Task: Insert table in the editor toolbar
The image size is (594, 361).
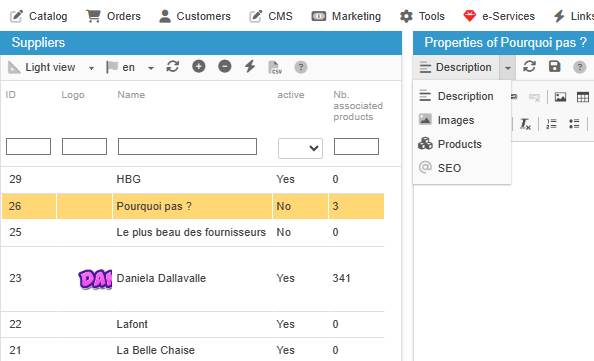Action: point(583,97)
